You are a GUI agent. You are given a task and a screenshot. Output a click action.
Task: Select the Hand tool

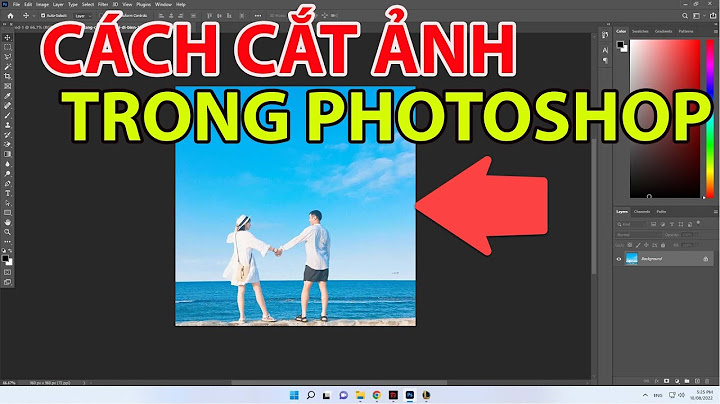point(7,222)
